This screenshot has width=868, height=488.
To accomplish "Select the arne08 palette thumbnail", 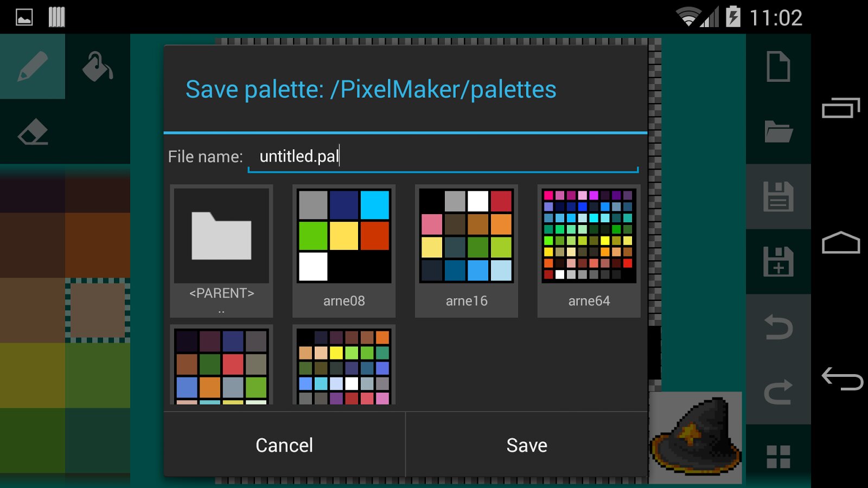I will pos(344,251).
